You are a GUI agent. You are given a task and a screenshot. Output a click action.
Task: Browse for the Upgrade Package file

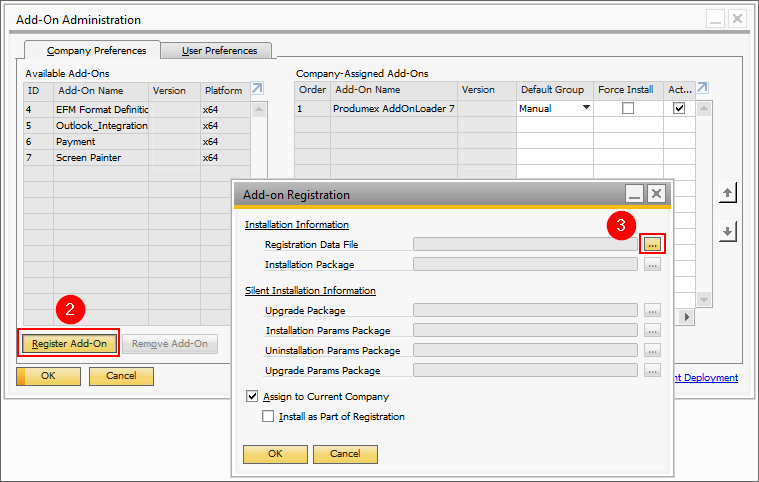pyautogui.click(x=652, y=311)
